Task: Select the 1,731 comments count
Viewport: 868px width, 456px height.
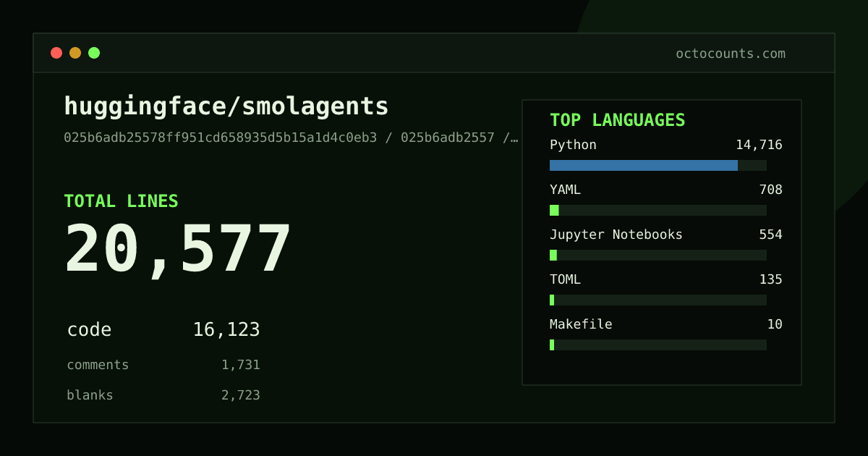Action: pos(241,366)
